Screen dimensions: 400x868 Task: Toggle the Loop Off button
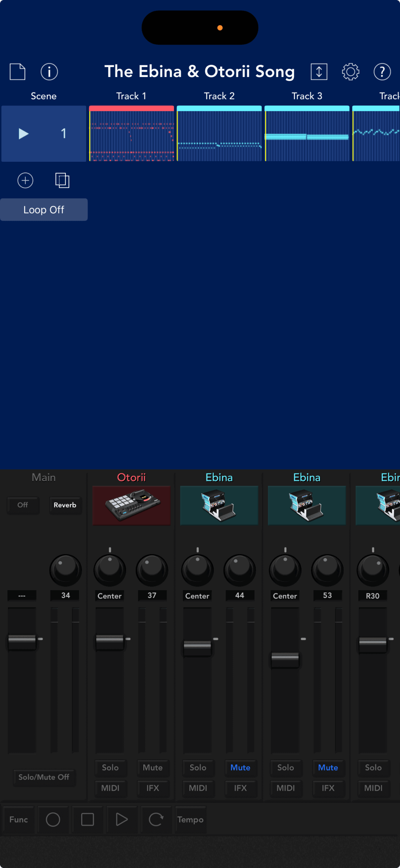tap(44, 210)
